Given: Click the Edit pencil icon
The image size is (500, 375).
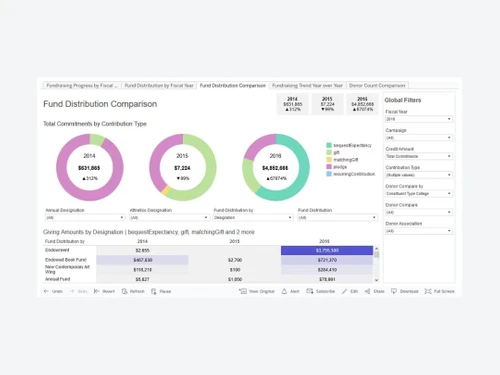Looking at the screenshot, I should [344, 291].
